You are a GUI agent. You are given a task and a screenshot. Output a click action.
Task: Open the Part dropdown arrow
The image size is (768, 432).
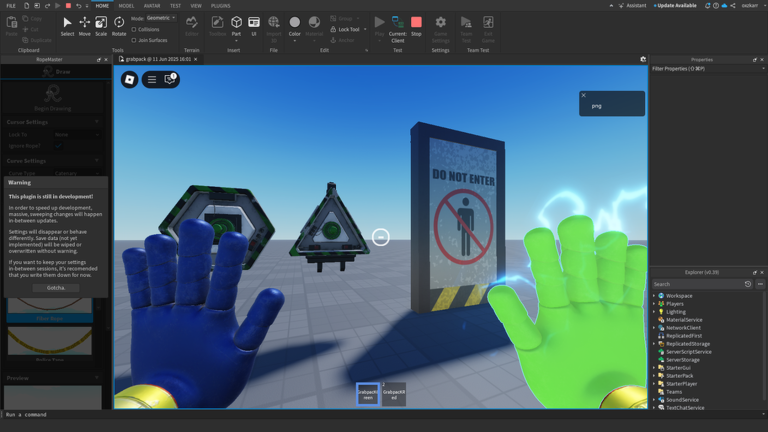(236, 41)
